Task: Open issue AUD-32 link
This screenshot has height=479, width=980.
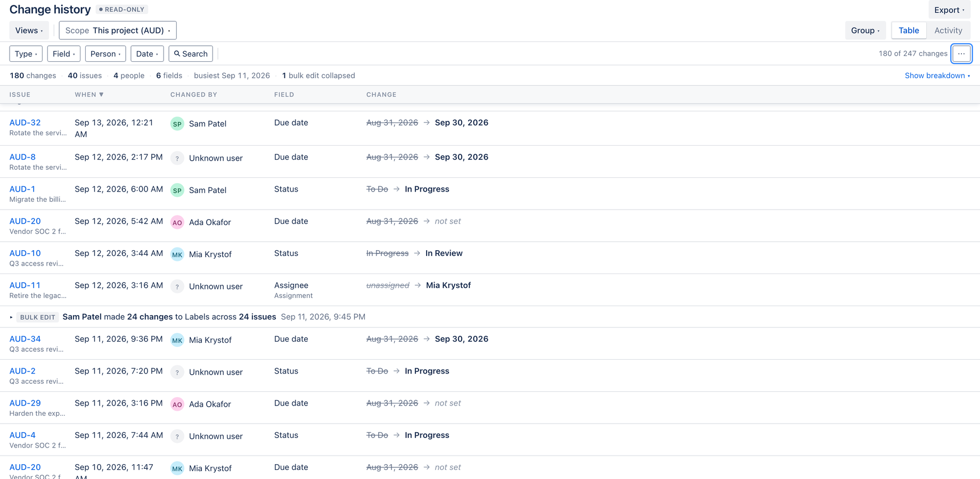Action: point(25,122)
